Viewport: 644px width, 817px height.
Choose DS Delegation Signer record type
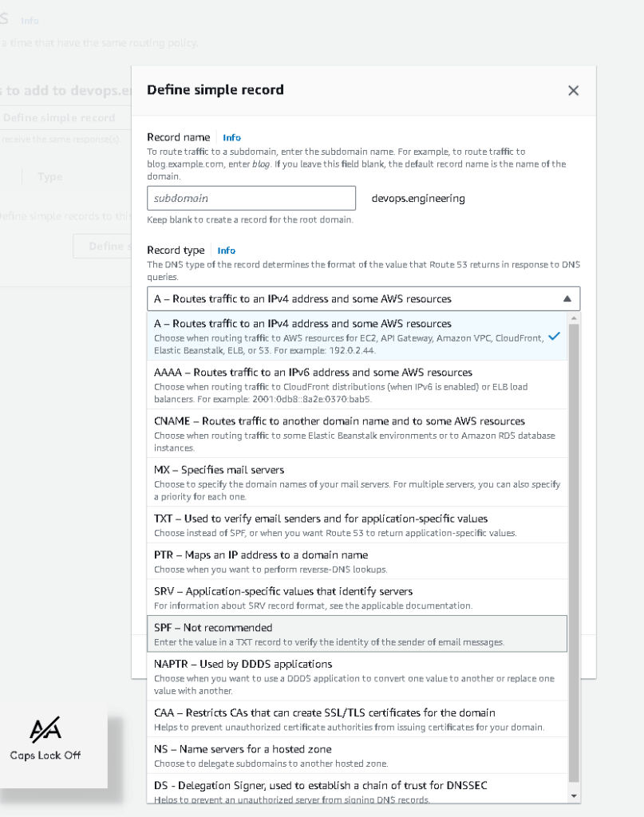[x=357, y=788]
